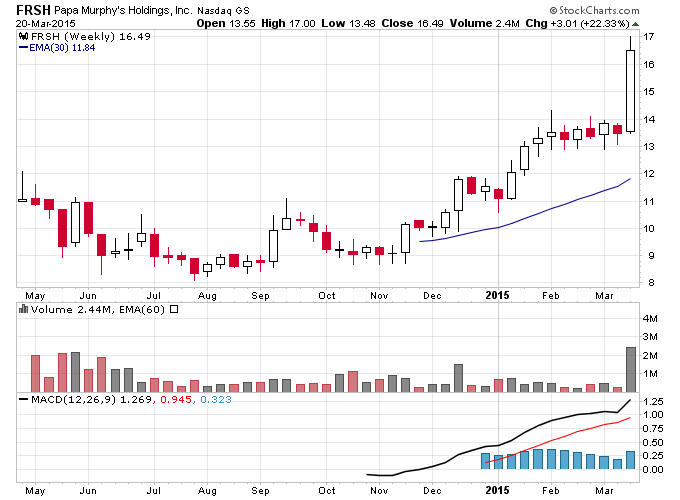
Task: Click 2015 on the bottom MACD time axis
Action: [x=497, y=490]
